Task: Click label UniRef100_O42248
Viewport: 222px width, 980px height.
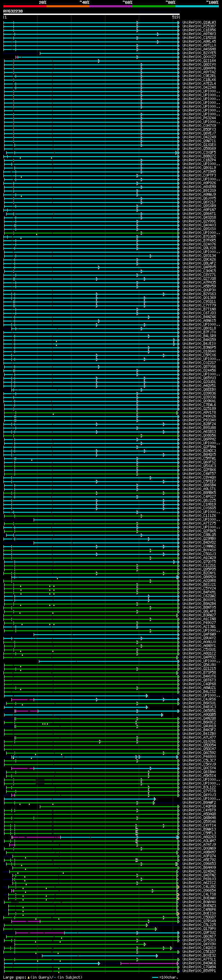Action: pos(199,88)
